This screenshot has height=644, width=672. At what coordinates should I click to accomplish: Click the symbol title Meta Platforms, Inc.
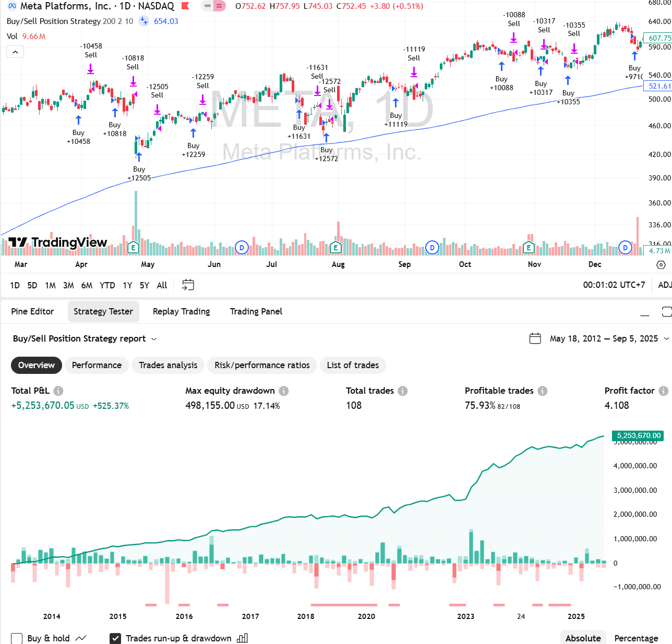pos(65,6)
